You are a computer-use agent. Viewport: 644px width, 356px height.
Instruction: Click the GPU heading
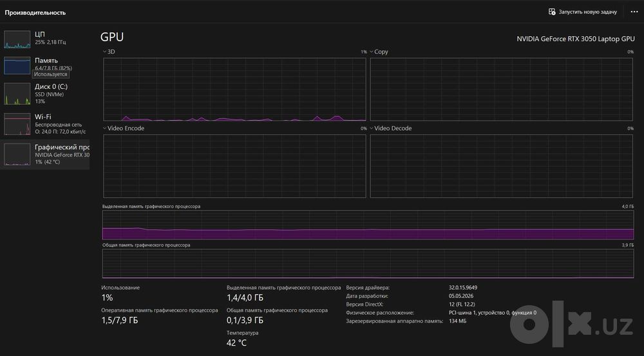(x=111, y=37)
